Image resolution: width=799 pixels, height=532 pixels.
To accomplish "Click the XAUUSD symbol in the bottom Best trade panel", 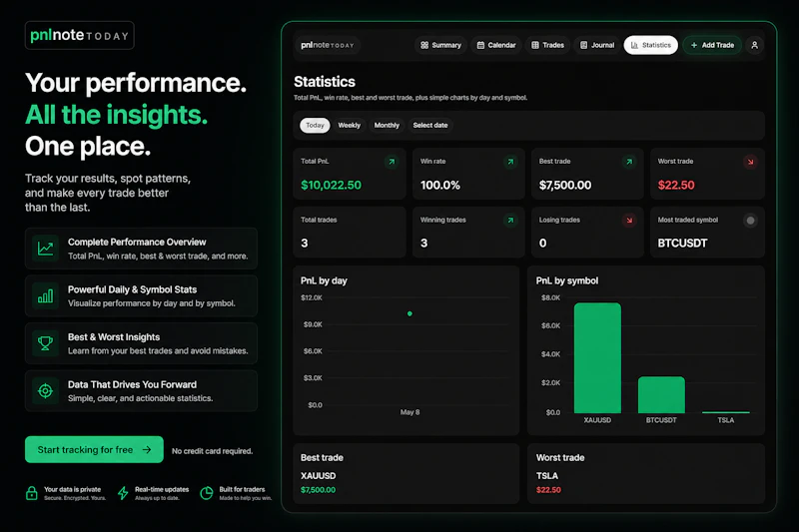I will coord(318,476).
